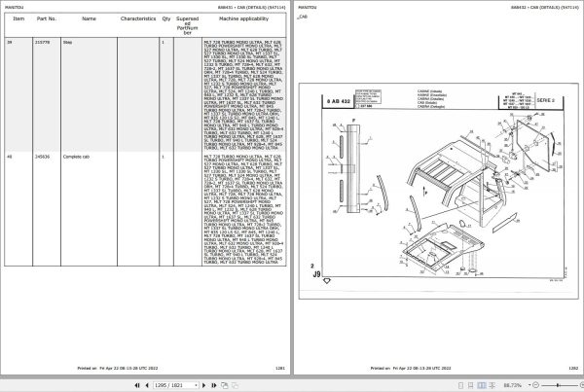Click the Name column header

pos(89,18)
